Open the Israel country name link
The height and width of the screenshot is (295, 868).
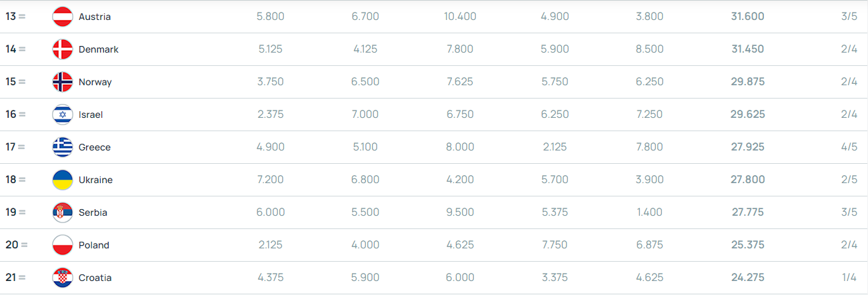point(91,115)
